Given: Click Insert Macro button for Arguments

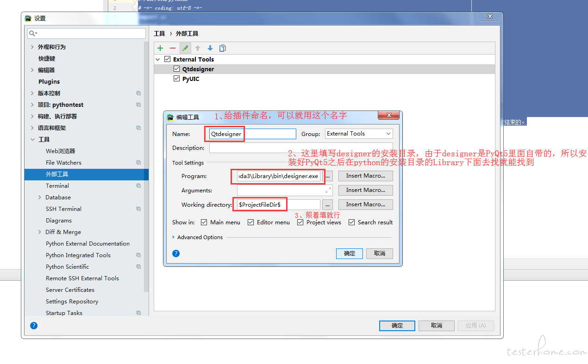Looking at the screenshot, I should point(366,190).
